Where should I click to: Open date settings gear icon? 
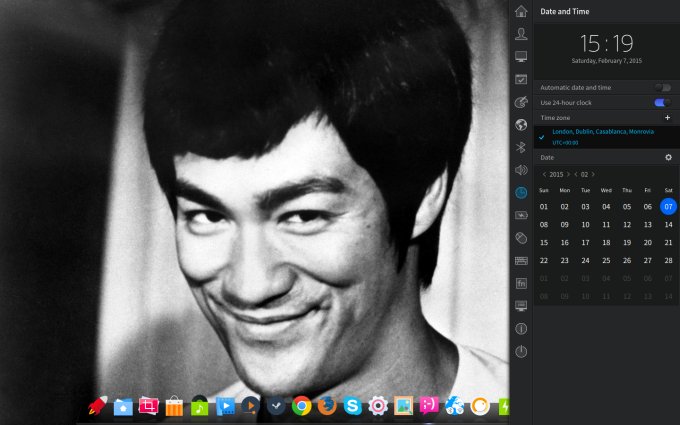(x=668, y=157)
